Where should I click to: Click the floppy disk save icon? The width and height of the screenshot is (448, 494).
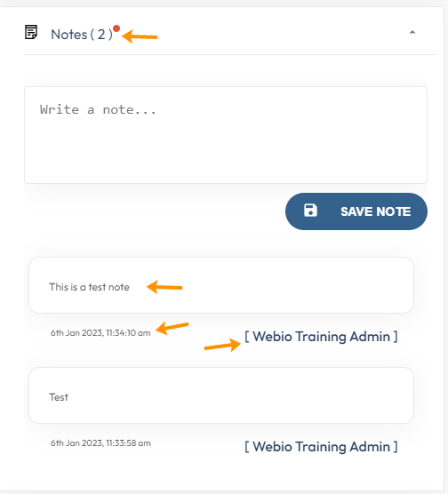(x=310, y=211)
